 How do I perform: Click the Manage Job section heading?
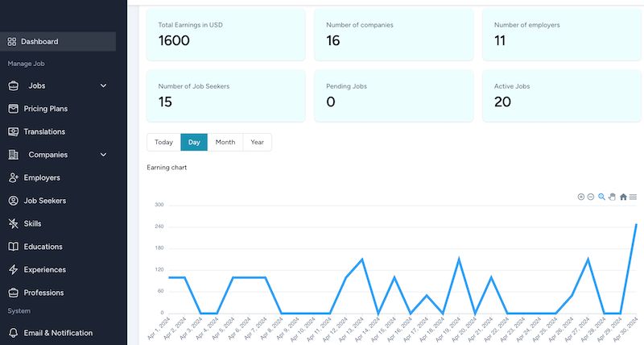coord(26,64)
